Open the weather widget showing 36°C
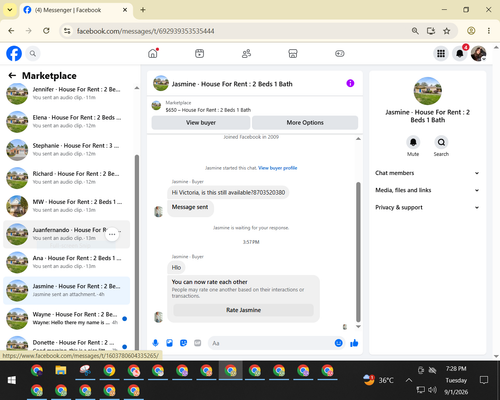500x400 pixels. (378, 380)
